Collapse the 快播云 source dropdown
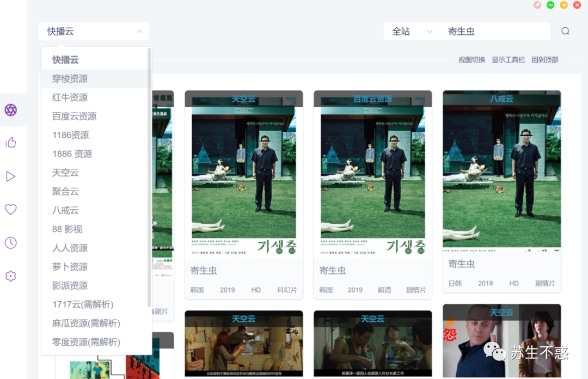Viewport: 588px width, 379px height. pos(94,32)
